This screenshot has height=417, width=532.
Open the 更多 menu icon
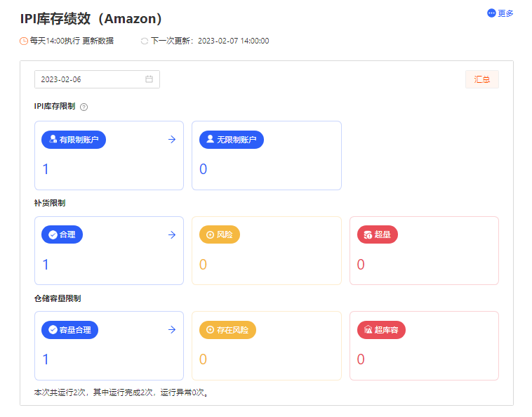tap(491, 13)
